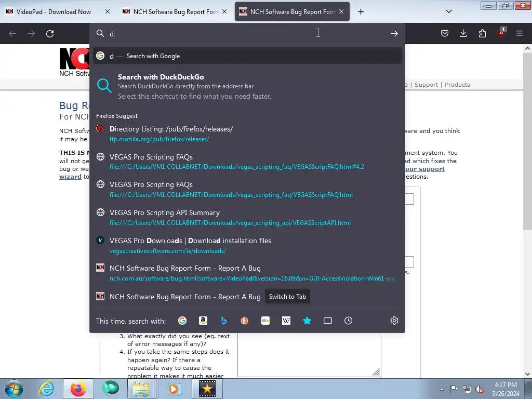Open the Pocket save icon
532x399 pixels.
click(x=445, y=33)
